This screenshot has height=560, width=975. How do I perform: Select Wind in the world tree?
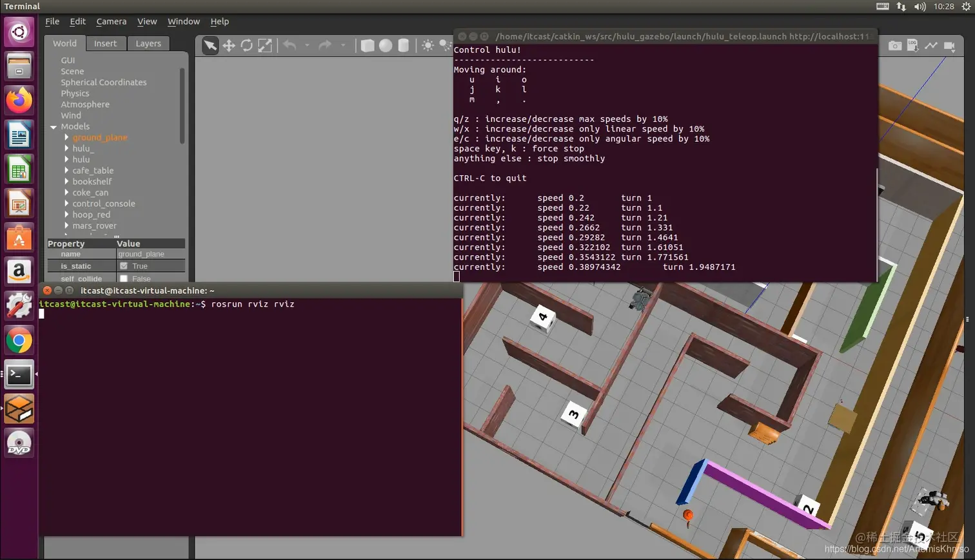71,115
